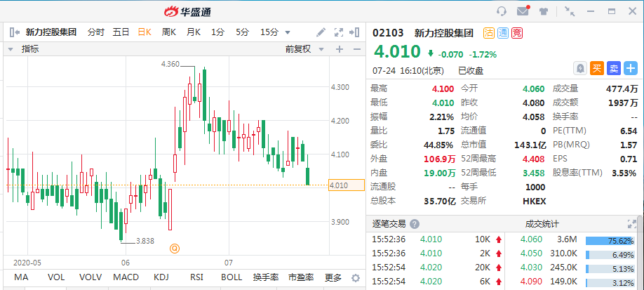Click the blue 卖 sell button
644x290 pixels.
[x=614, y=68]
